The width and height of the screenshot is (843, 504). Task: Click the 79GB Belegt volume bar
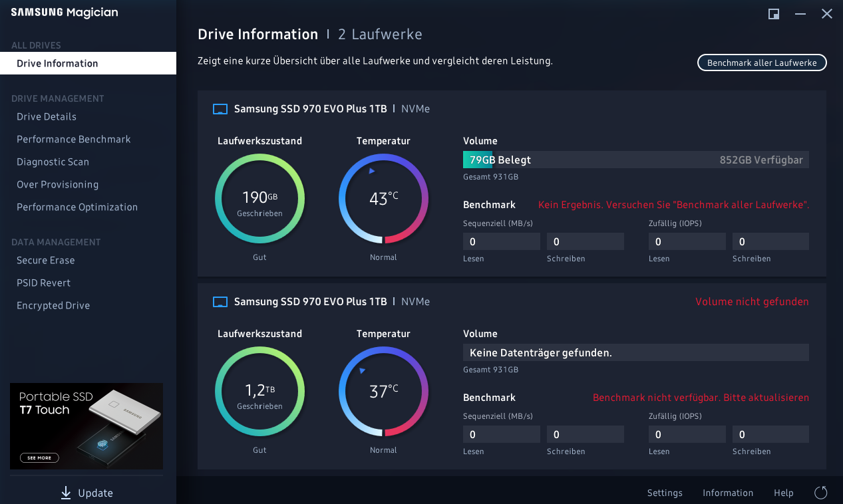636,160
